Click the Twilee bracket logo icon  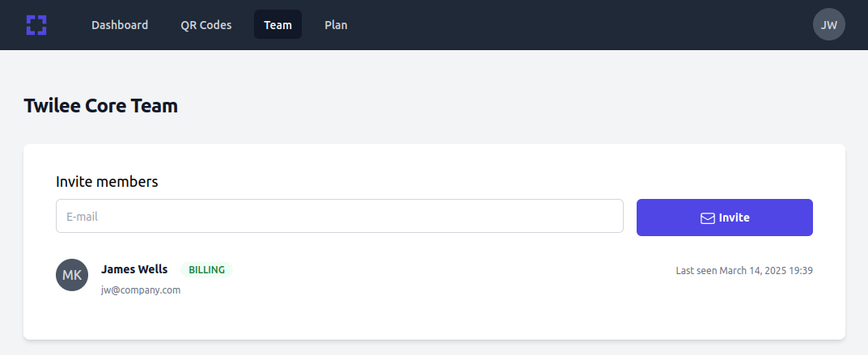pyautogui.click(x=36, y=25)
